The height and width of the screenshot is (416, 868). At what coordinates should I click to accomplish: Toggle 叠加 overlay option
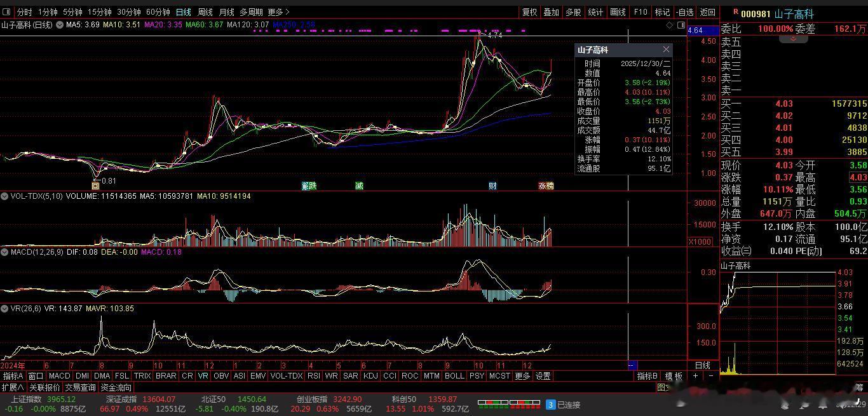(551, 12)
